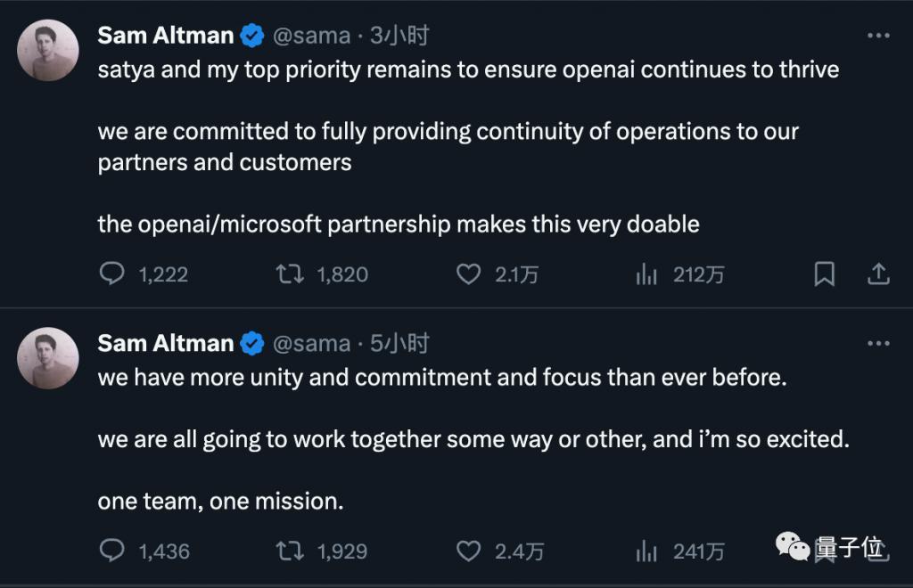This screenshot has height=588, width=913.
Task: Retweet the 'satya and my top priority' tweet
Action: 291,274
